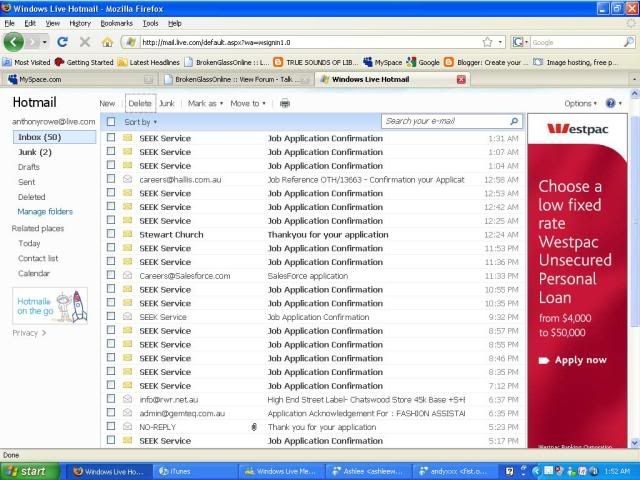Switch to Windows Live Messenger taskbar item
This screenshot has height=480, width=640.
tap(281, 471)
